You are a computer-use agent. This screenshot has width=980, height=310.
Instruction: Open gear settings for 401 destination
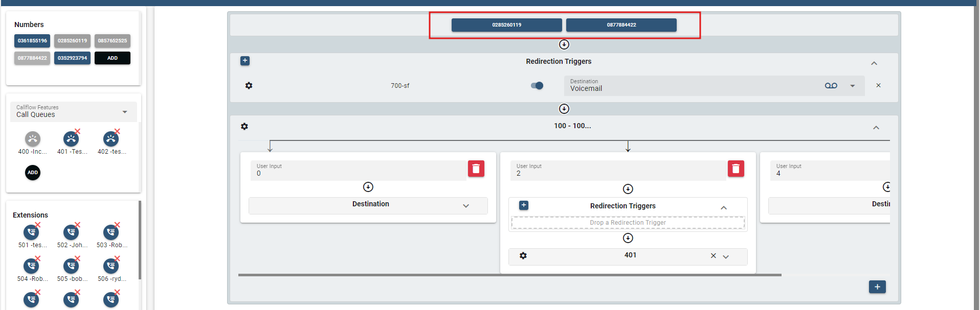coord(523,256)
